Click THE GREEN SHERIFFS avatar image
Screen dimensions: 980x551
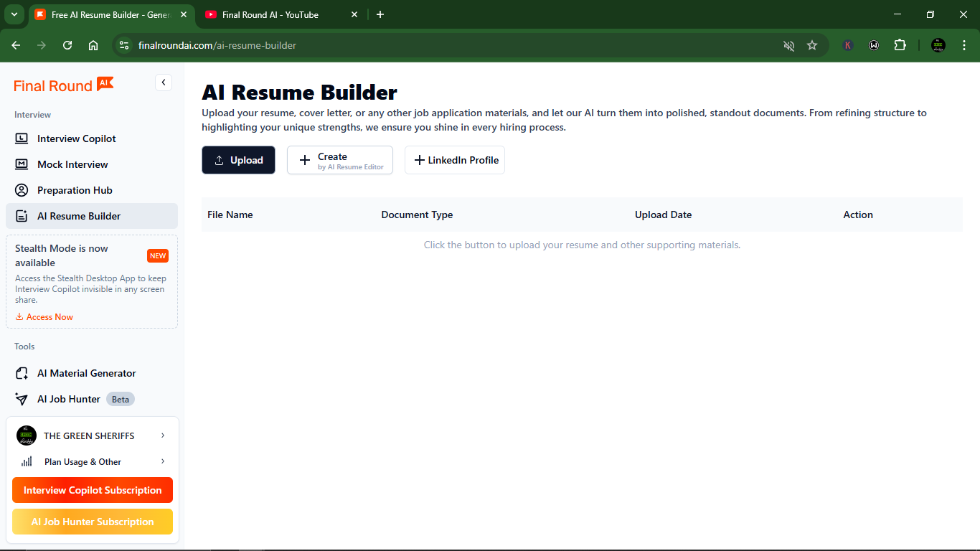[x=27, y=435]
